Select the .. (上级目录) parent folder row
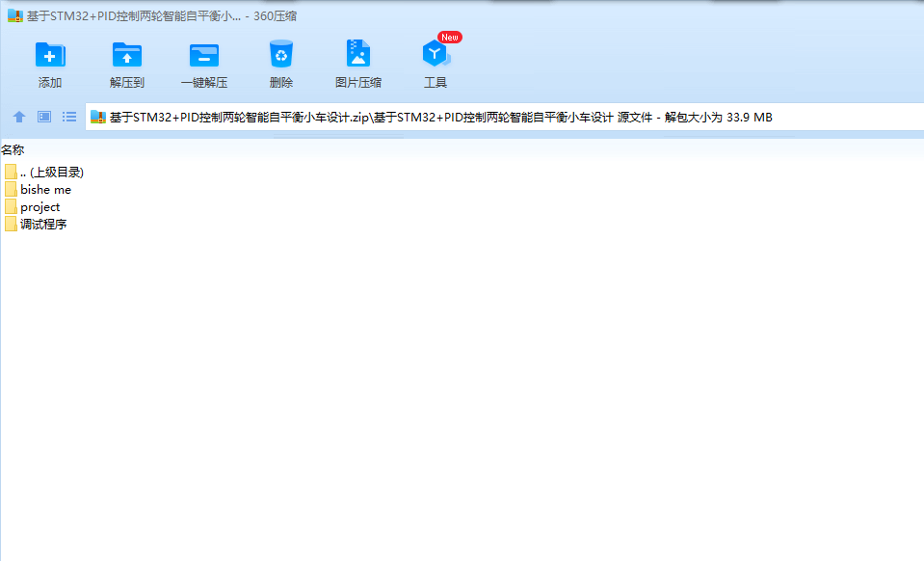The height and width of the screenshot is (561, 924). click(x=44, y=173)
